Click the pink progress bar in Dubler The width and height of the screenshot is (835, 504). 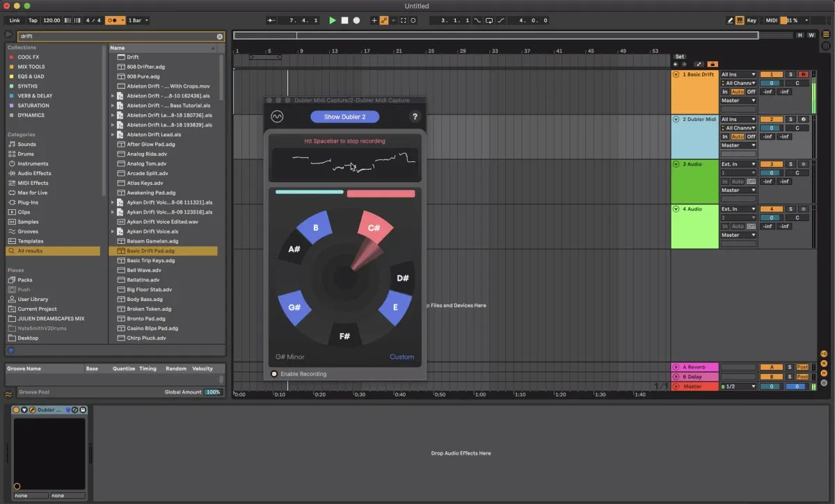(381, 193)
